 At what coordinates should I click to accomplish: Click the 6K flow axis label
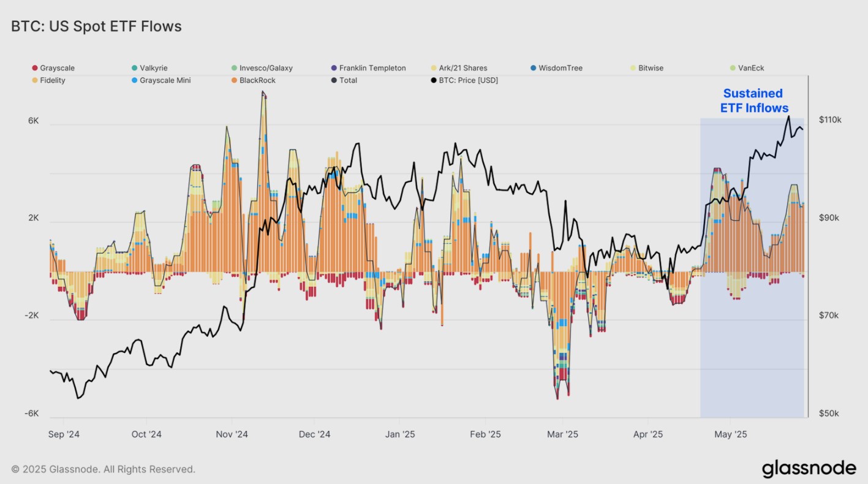coord(33,121)
